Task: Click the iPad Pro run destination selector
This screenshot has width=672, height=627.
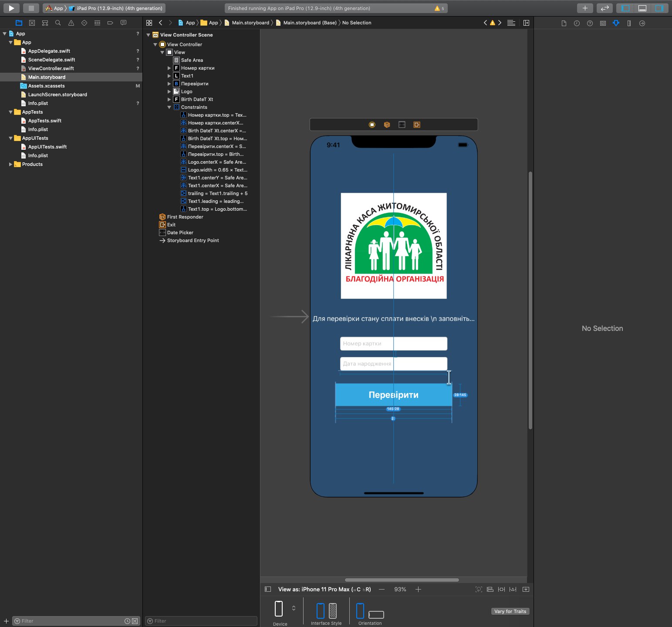Action: (116, 8)
